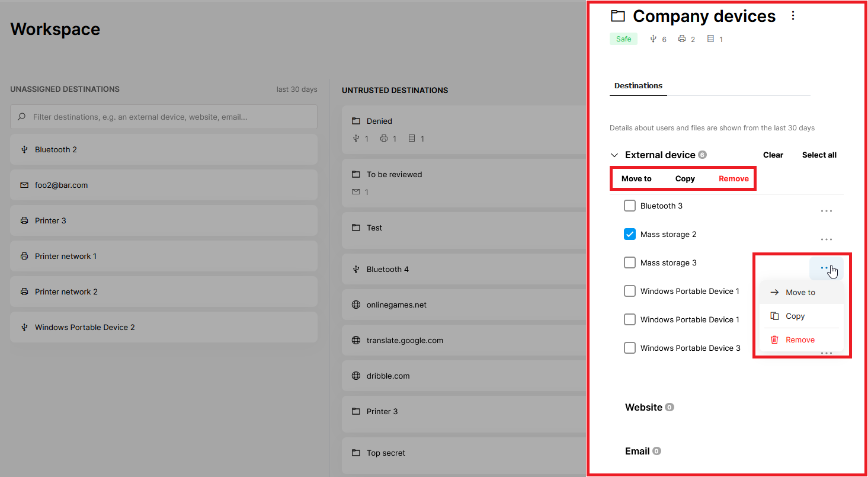Image resolution: width=868 pixels, height=477 pixels.
Task: Click the folder icon next to Company devices
Action: coord(618,16)
